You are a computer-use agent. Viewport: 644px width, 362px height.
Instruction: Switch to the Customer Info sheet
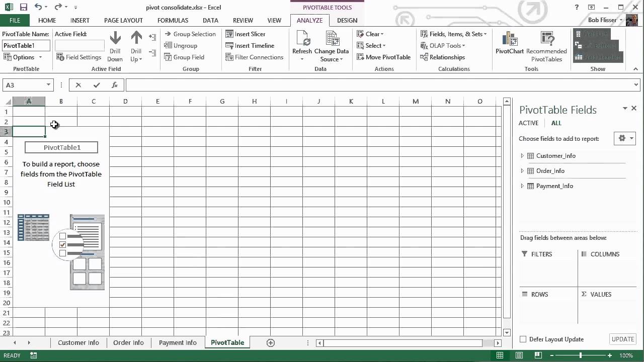tap(78, 343)
